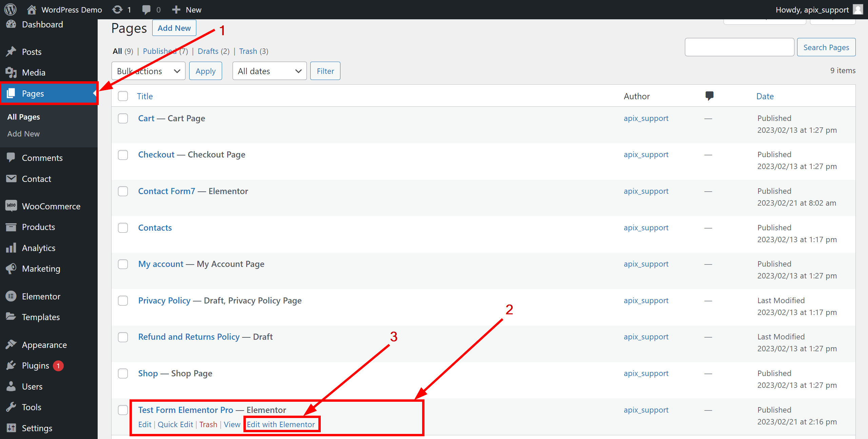This screenshot has height=439, width=868.
Task: Tick the select-all checkbox beside Title
Action: (x=123, y=96)
